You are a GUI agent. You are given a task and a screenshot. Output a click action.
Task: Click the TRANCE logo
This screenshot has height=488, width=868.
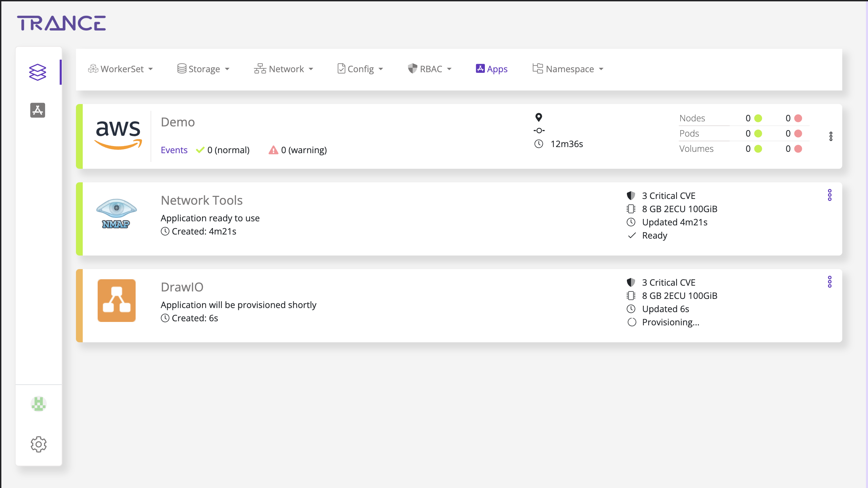point(61,23)
